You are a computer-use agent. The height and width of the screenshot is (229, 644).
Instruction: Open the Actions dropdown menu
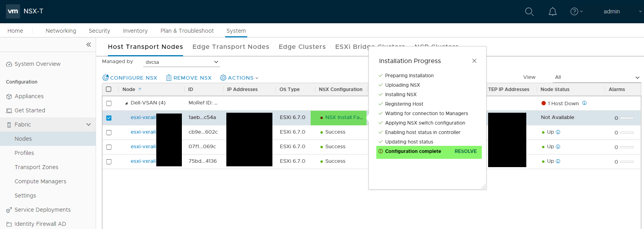point(239,78)
